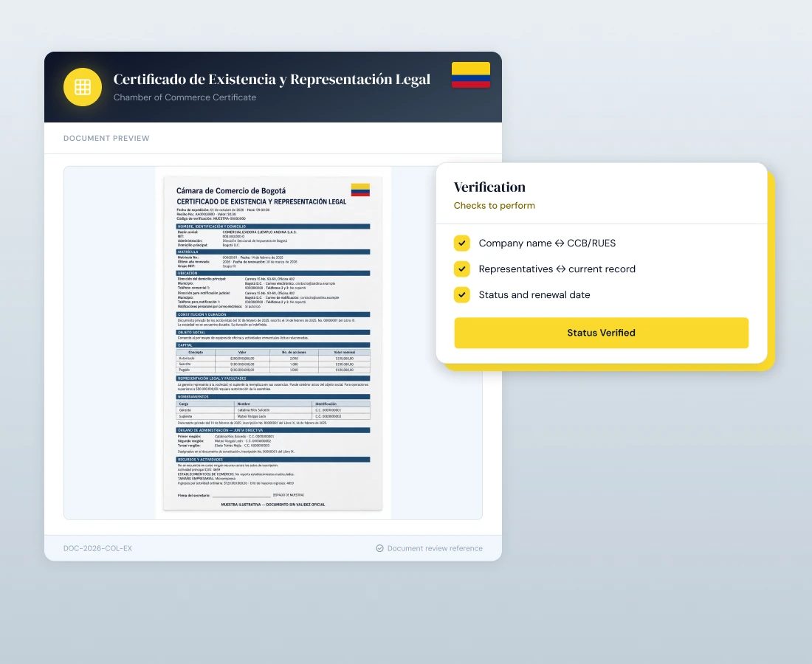The height and width of the screenshot is (664, 812).
Task: Click the Checks to perform text
Action: click(x=494, y=205)
